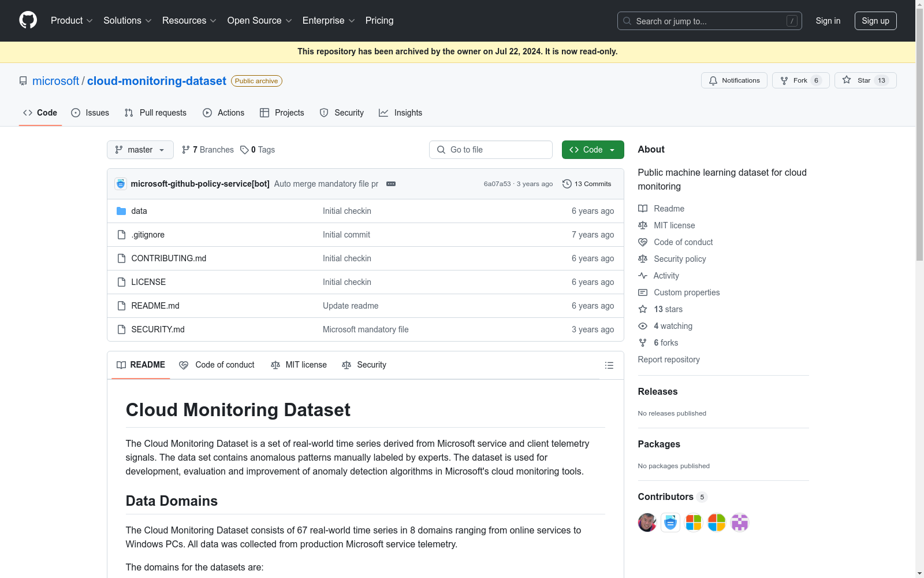Screen dimensions: 924x578
Task: Switch to the Issues tab
Action: (90, 113)
